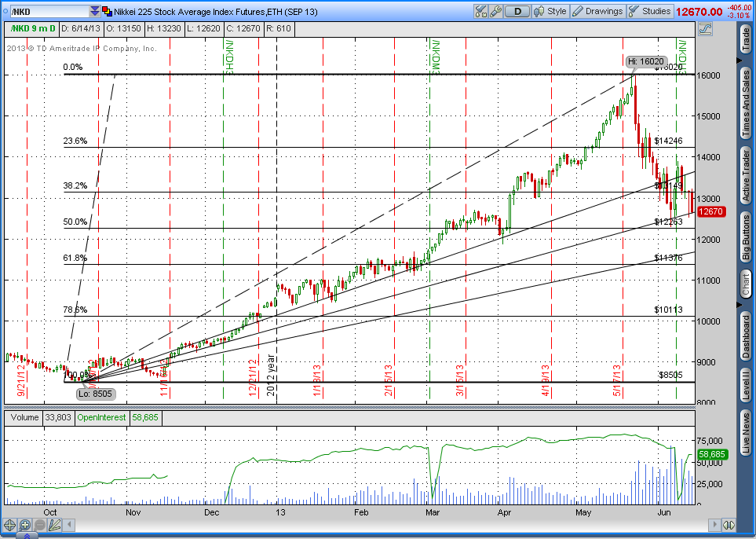The height and width of the screenshot is (539, 756).
Task: Click the zoom in magnifier icon
Action: [x=24, y=525]
